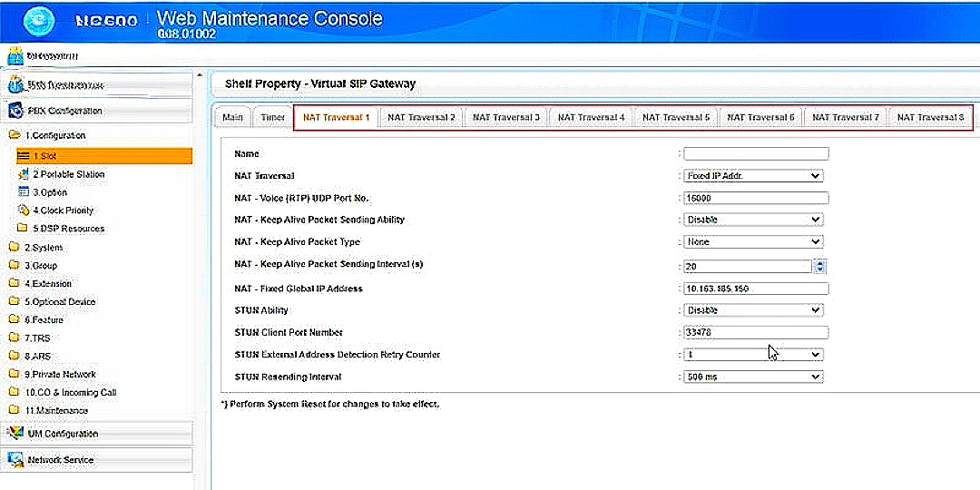Image resolution: width=980 pixels, height=490 pixels.
Task: Click the Clock Priority icon
Action: coord(24,211)
